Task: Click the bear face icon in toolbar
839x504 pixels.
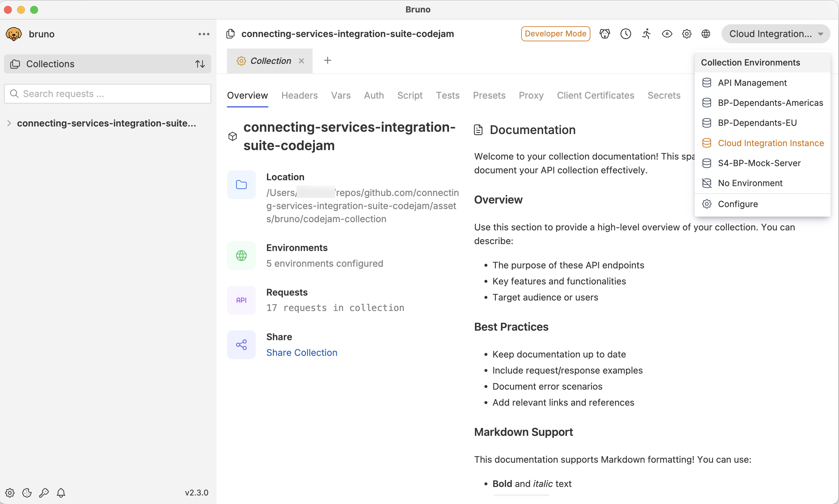Action: point(604,34)
